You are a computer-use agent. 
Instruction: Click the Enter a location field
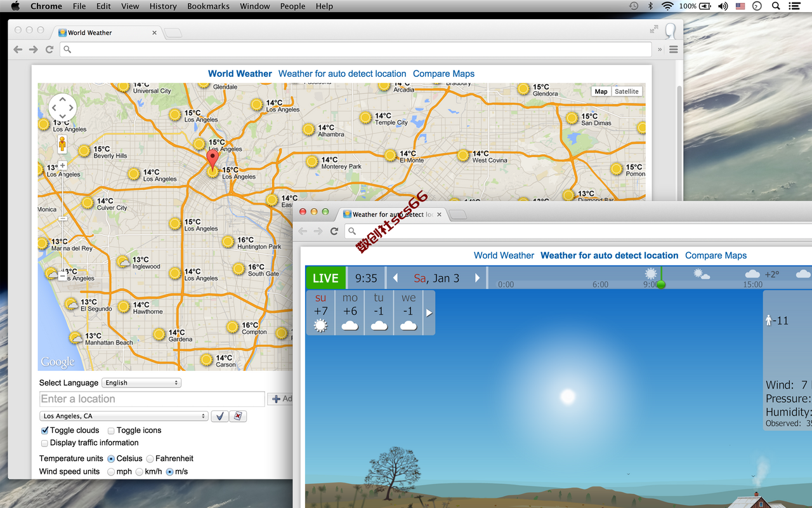tap(152, 399)
